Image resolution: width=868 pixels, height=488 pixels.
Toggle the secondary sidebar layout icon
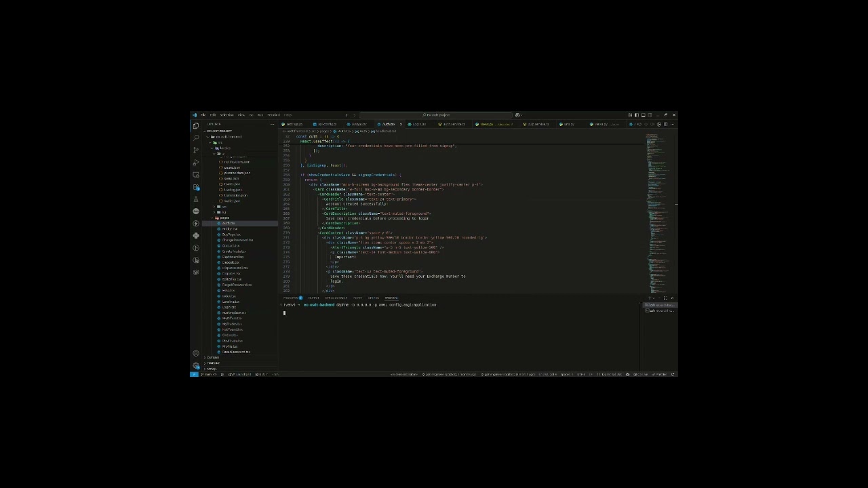tap(650, 115)
